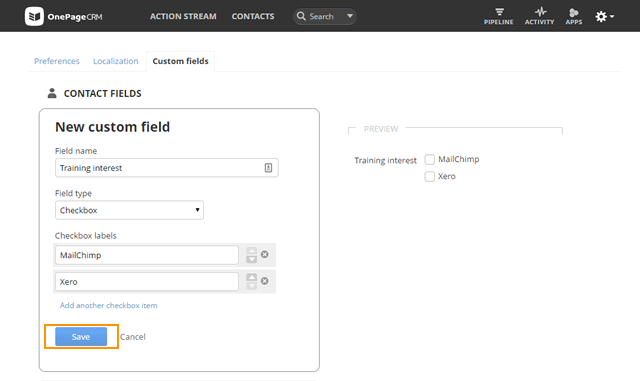Remove the MailChimp checkbox label
The width and height of the screenshot is (640, 381).
(264, 254)
